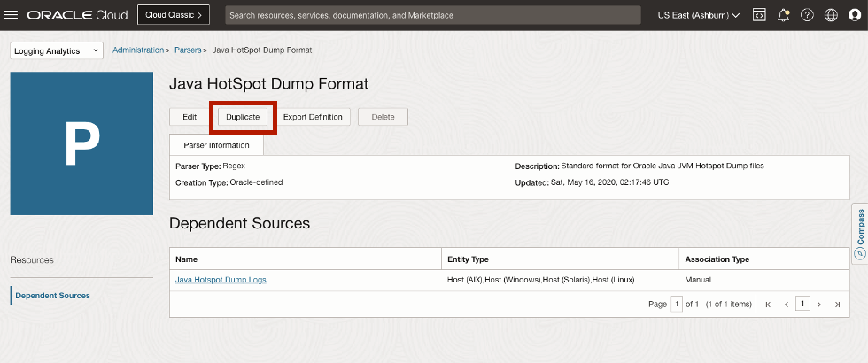Screen dimensions: 868x363
Task: Open Cloud Shell developer tools icon
Action: click(x=759, y=15)
